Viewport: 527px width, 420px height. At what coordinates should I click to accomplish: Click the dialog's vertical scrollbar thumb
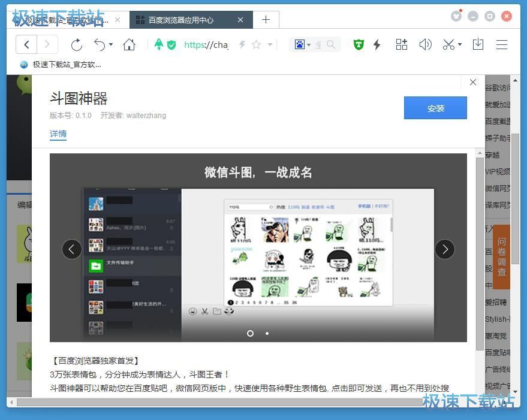480,253
